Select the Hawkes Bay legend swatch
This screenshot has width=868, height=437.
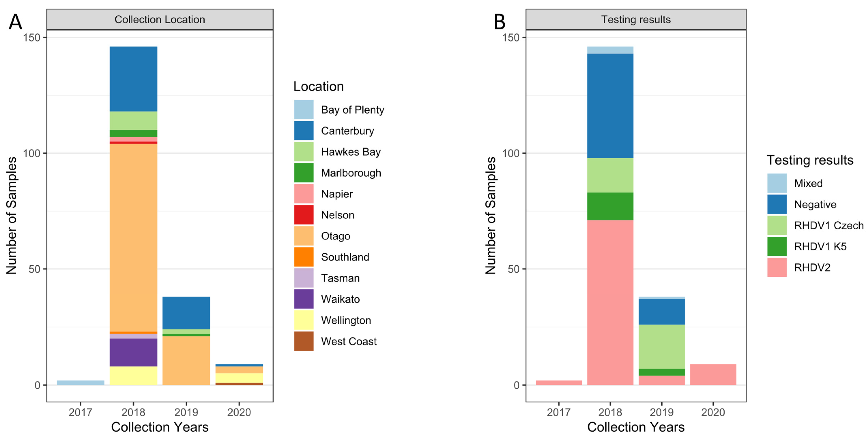(x=304, y=152)
